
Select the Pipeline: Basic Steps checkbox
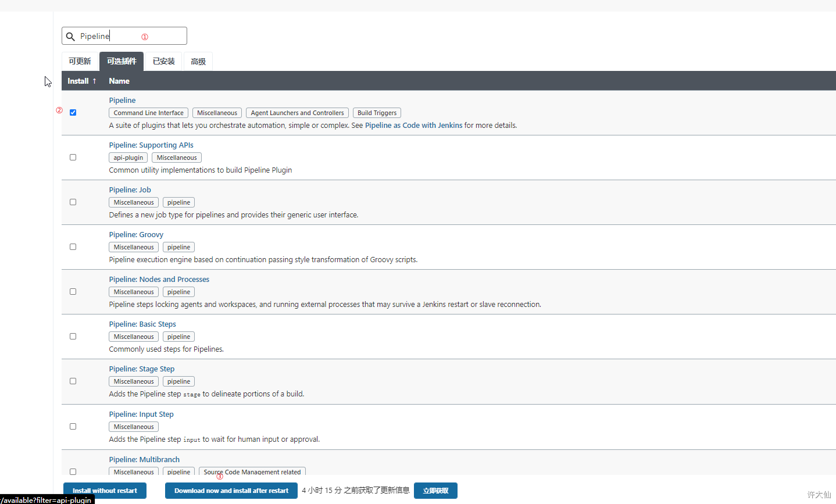tap(73, 336)
